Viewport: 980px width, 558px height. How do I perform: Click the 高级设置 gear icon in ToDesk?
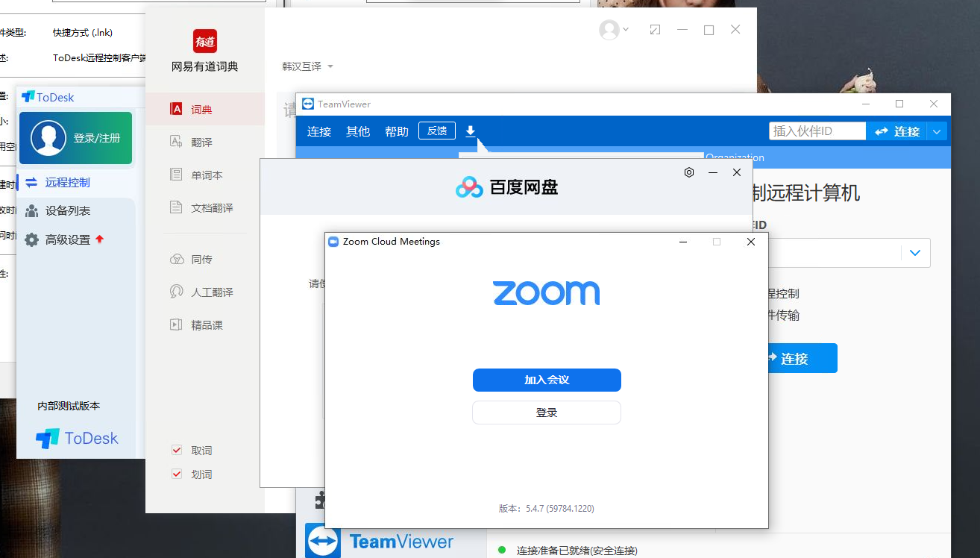31,239
